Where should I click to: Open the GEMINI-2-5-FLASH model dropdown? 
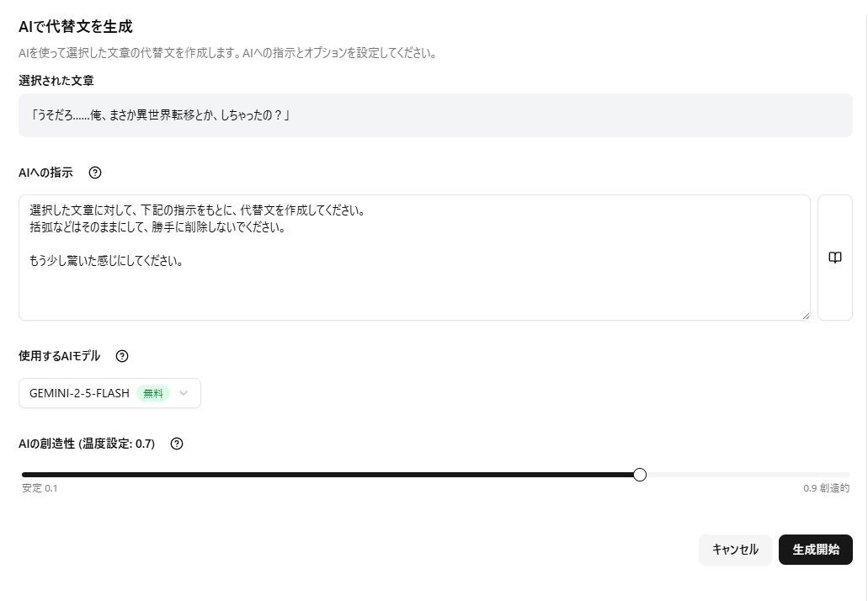(80, 393)
